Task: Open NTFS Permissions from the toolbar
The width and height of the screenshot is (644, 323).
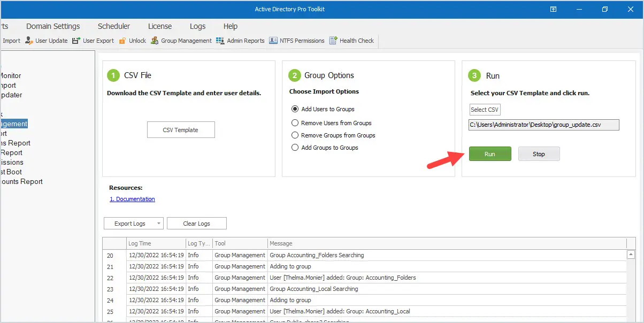Action: 297,41
